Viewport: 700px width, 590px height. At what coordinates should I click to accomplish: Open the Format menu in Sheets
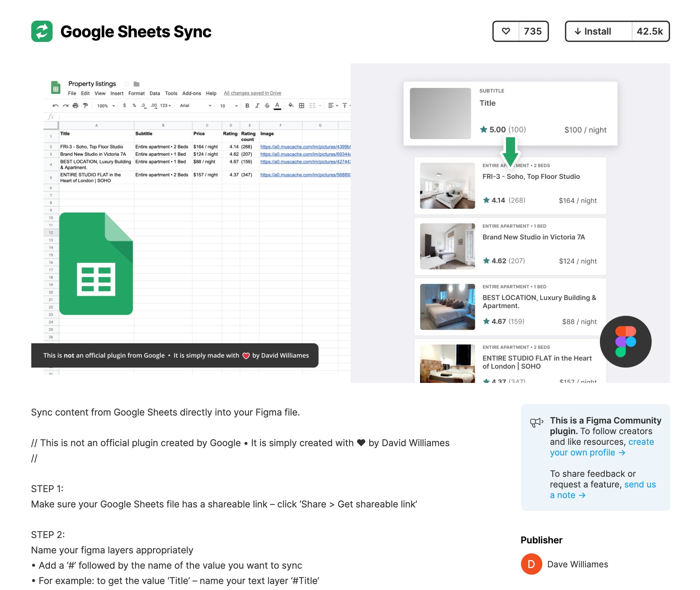pyautogui.click(x=136, y=93)
